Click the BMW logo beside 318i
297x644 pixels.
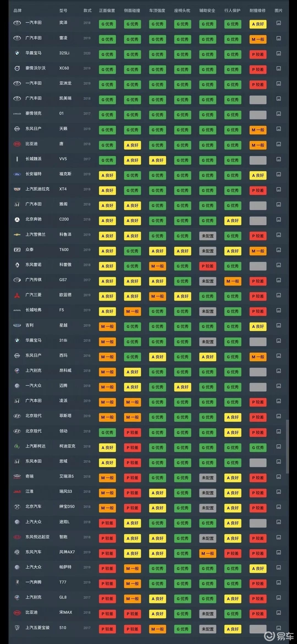(17, 340)
